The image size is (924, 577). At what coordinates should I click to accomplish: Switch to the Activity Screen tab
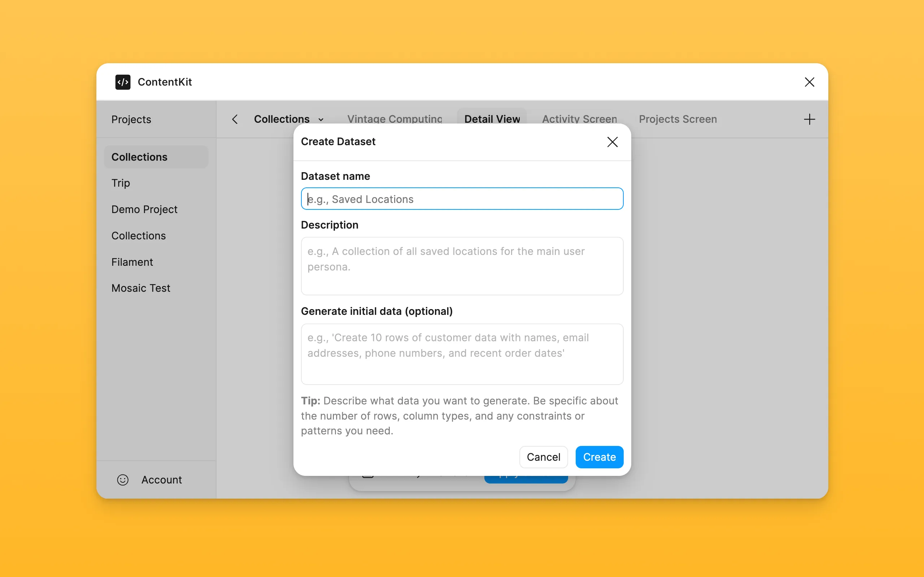click(x=579, y=119)
